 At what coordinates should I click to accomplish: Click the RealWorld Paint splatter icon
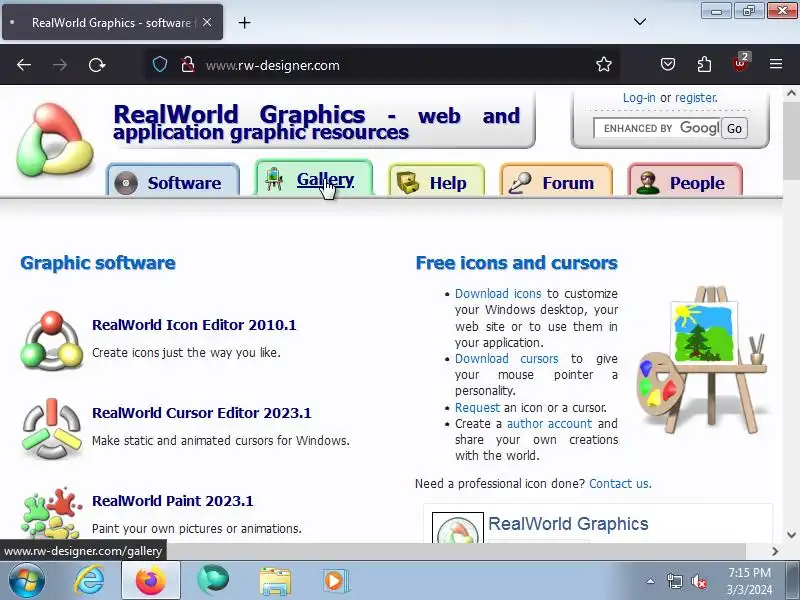(x=52, y=513)
